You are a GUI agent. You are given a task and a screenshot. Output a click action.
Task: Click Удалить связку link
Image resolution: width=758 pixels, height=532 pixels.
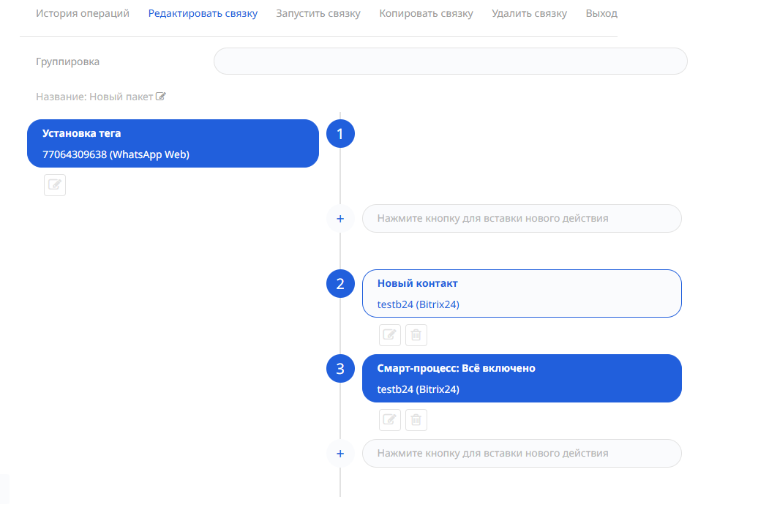point(529,14)
